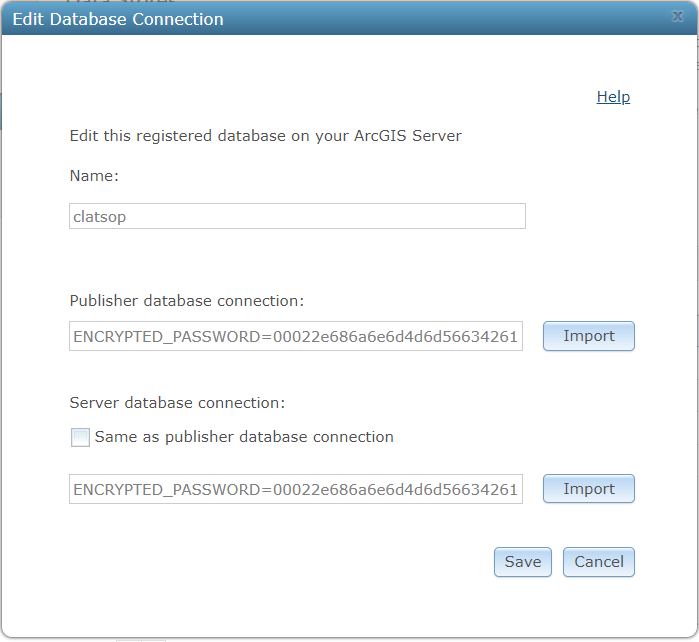Open the Help link

(613, 97)
